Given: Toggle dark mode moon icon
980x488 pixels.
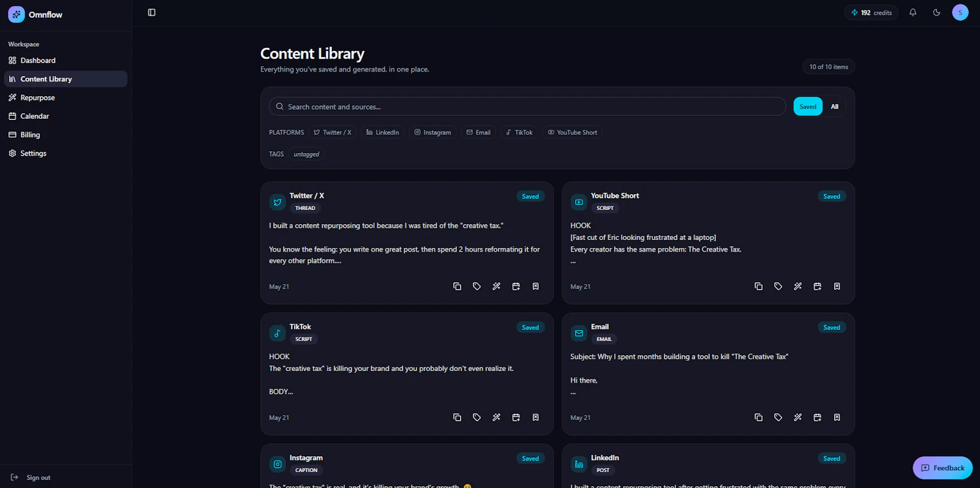Looking at the screenshot, I should tap(937, 12).
